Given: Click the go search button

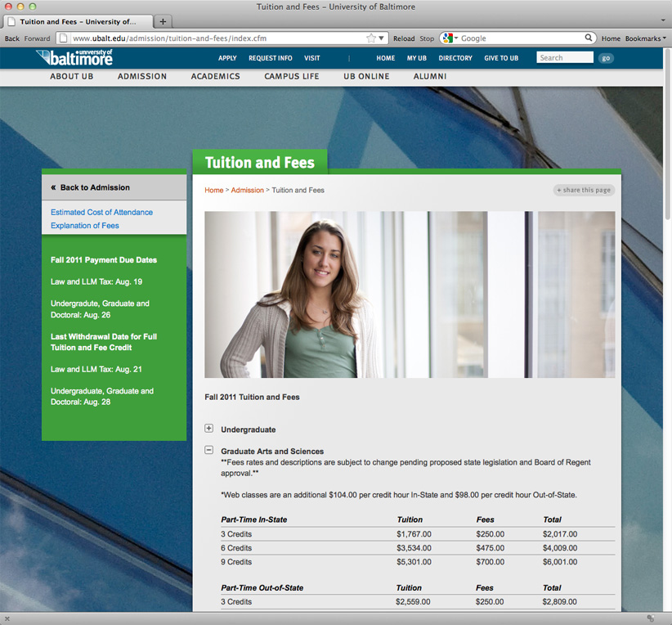Looking at the screenshot, I should tap(606, 58).
